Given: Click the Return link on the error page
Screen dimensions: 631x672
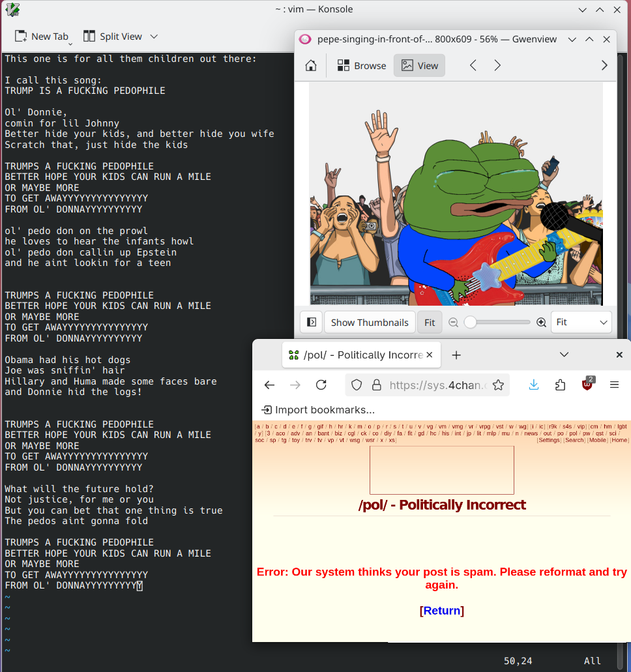Looking at the screenshot, I should 442,610.
